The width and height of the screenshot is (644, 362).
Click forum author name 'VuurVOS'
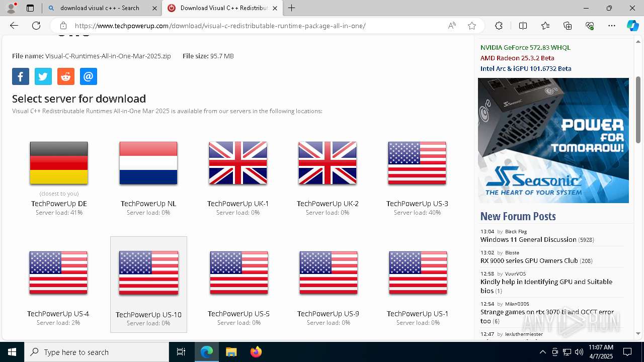(x=516, y=274)
